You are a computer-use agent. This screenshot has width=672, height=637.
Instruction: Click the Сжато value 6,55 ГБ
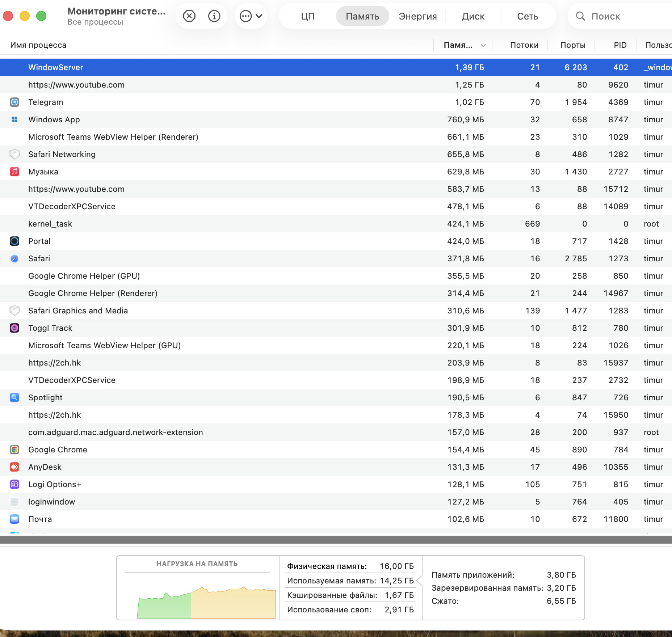tap(561, 601)
